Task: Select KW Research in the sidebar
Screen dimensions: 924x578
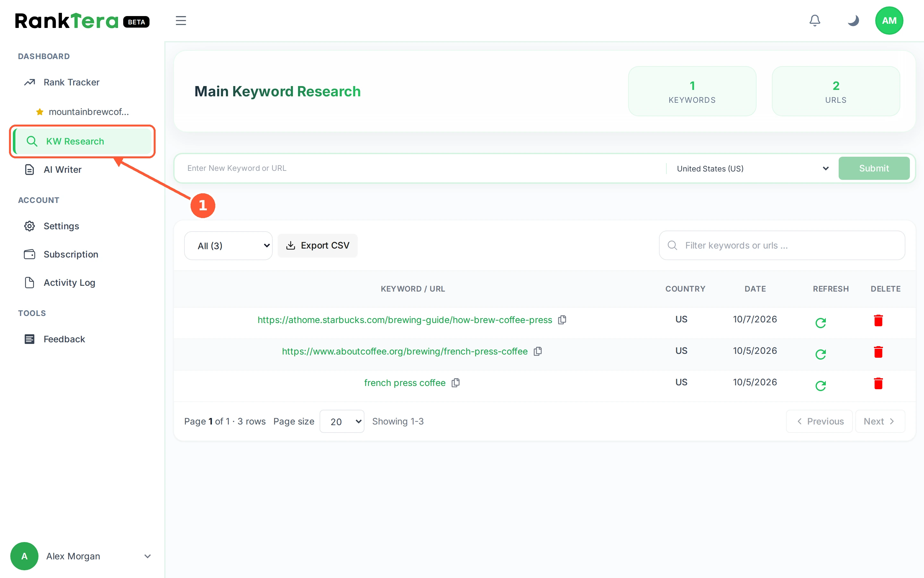Action: click(x=82, y=141)
